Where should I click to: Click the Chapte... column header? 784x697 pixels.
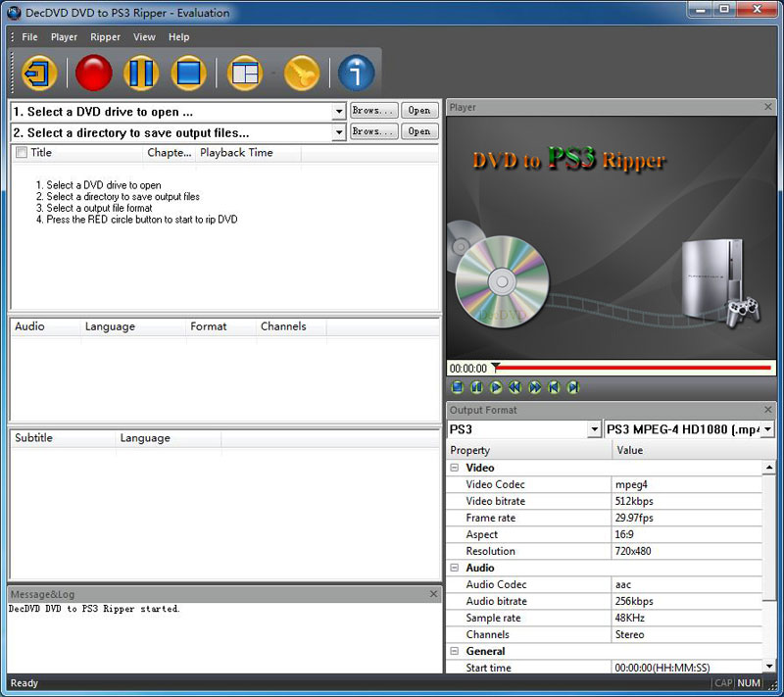click(169, 153)
